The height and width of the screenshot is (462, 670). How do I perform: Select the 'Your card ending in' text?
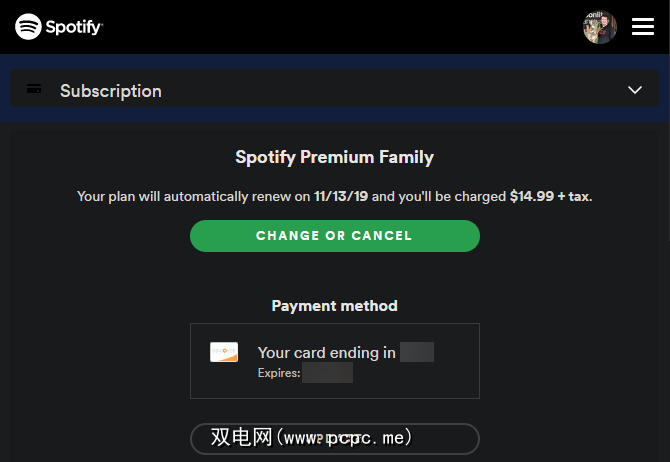326,352
